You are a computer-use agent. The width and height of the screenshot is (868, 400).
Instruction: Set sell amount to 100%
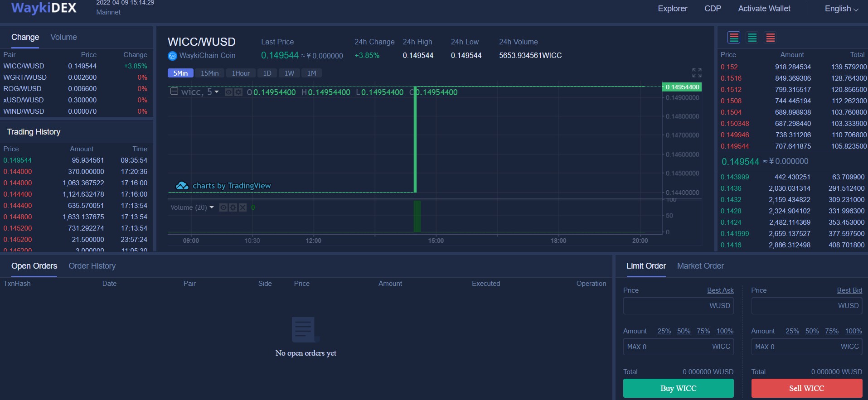tap(853, 331)
